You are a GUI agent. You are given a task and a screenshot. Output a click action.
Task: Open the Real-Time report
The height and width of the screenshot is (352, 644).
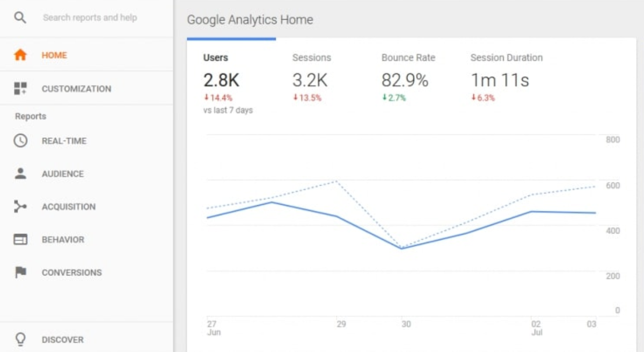[x=63, y=141]
